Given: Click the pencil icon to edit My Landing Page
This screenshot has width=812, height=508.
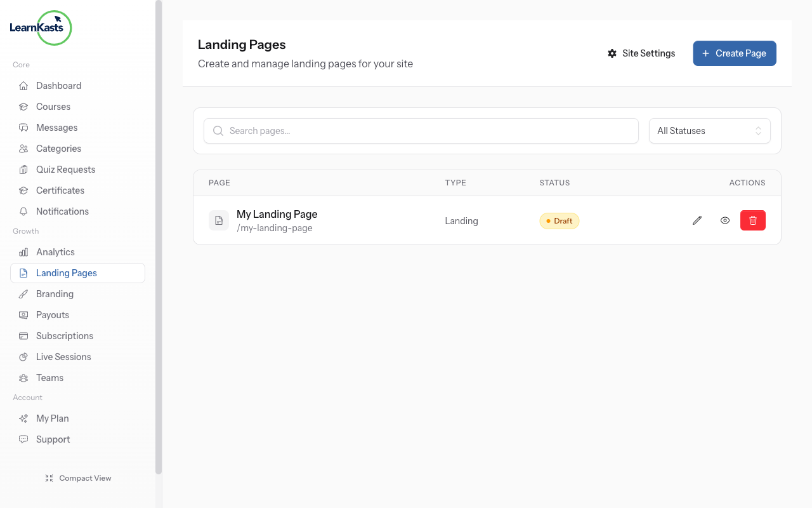Looking at the screenshot, I should click(x=697, y=220).
